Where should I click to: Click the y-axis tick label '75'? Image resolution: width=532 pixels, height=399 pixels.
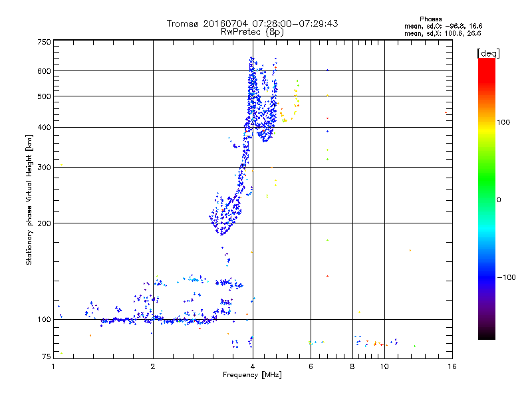point(47,356)
